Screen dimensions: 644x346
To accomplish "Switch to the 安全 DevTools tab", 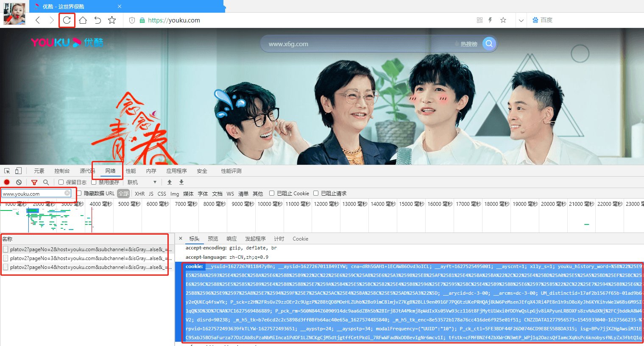I will pos(202,171).
